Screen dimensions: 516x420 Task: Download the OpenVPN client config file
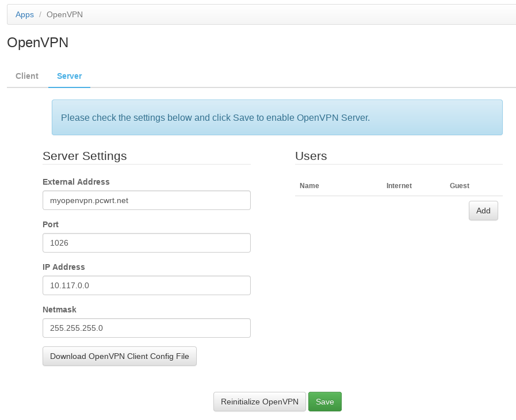[x=120, y=356]
